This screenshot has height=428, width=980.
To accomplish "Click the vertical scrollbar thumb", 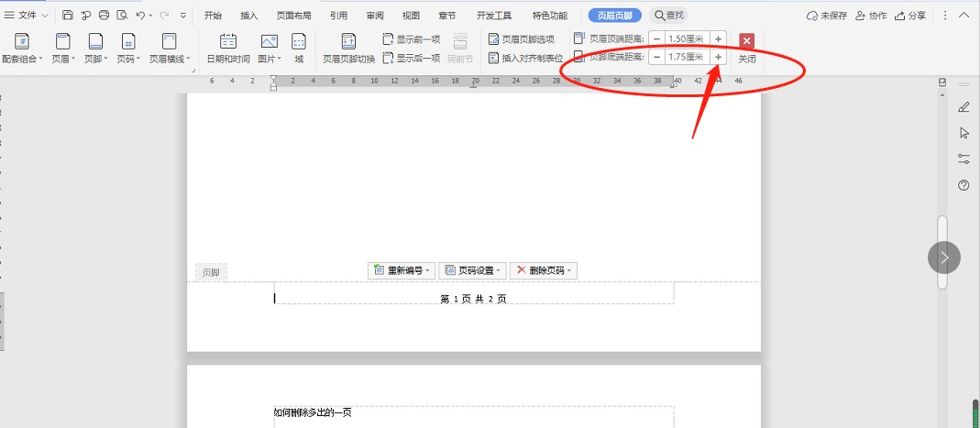I will 942,252.
